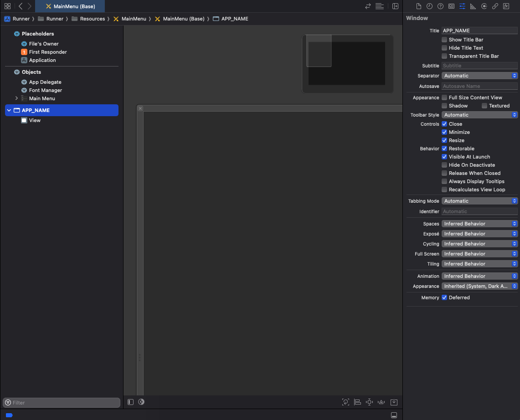
Task: Toggle the document outline sidebar icon
Action: click(131, 402)
